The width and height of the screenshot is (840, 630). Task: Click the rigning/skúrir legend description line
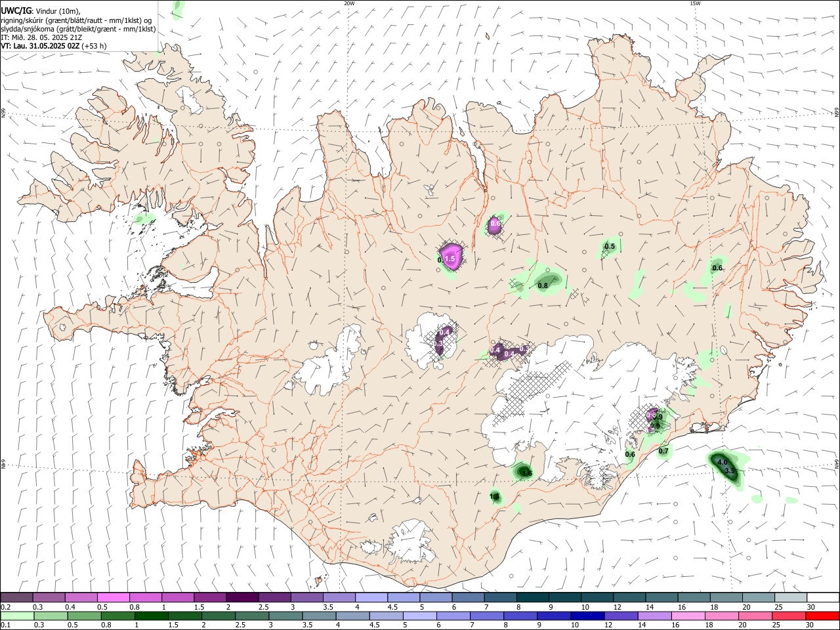coord(76,20)
